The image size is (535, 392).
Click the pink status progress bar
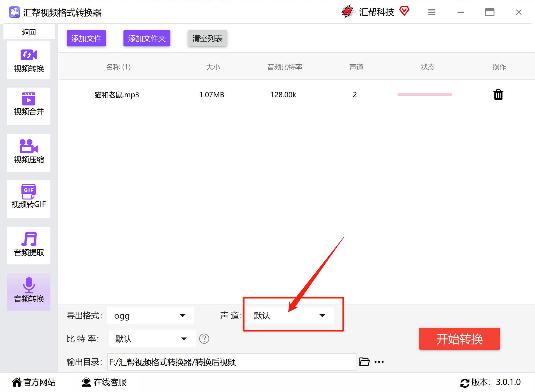pos(425,95)
